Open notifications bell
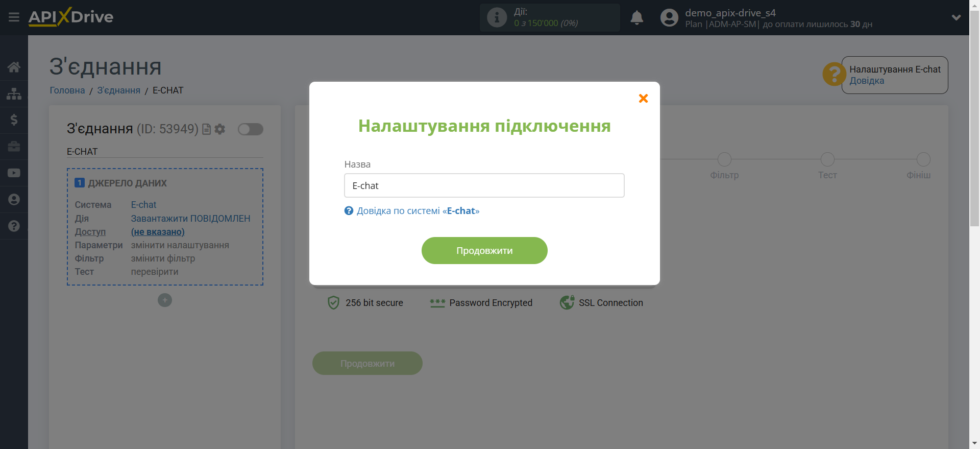This screenshot has width=980, height=449. click(x=636, y=18)
